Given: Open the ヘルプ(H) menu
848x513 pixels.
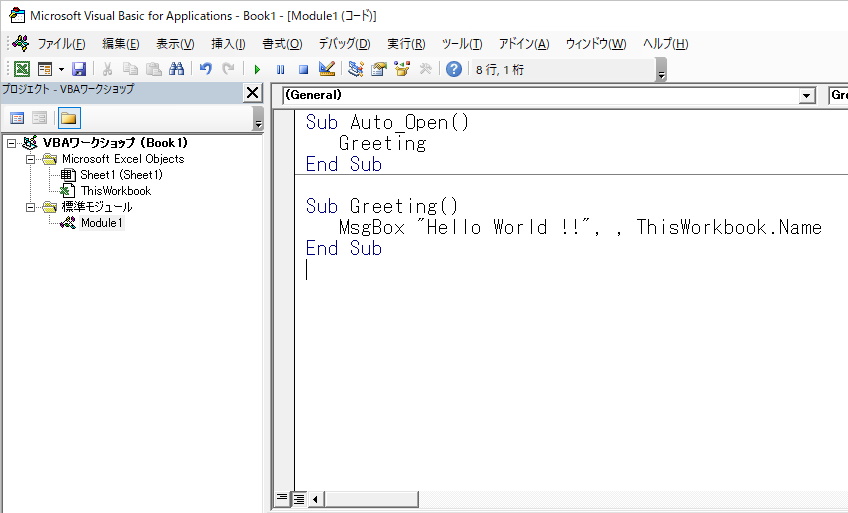Looking at the screenshot, I should [x=665, y=44].
